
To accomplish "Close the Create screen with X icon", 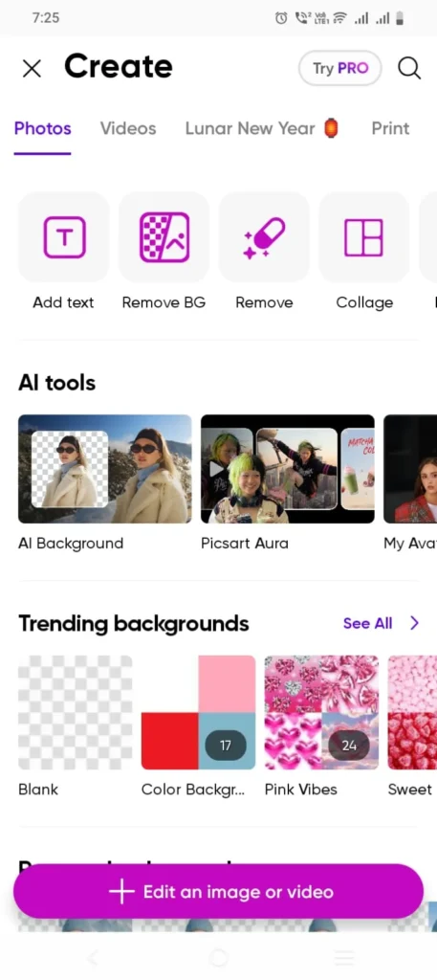I will [32, 68].
